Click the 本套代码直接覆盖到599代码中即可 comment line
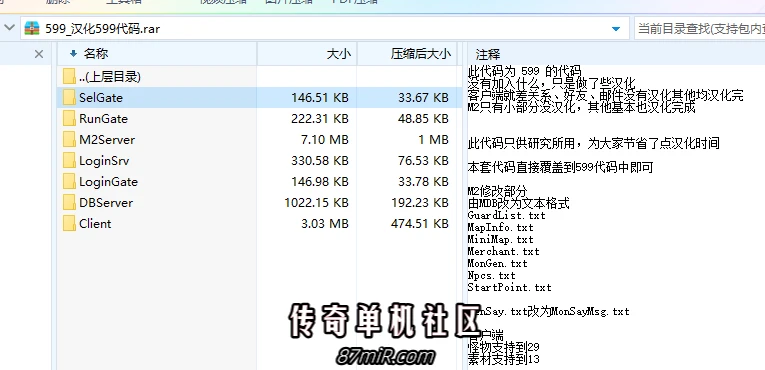The image size is (765, 370). pyautogui.click(x=560, y=167)
